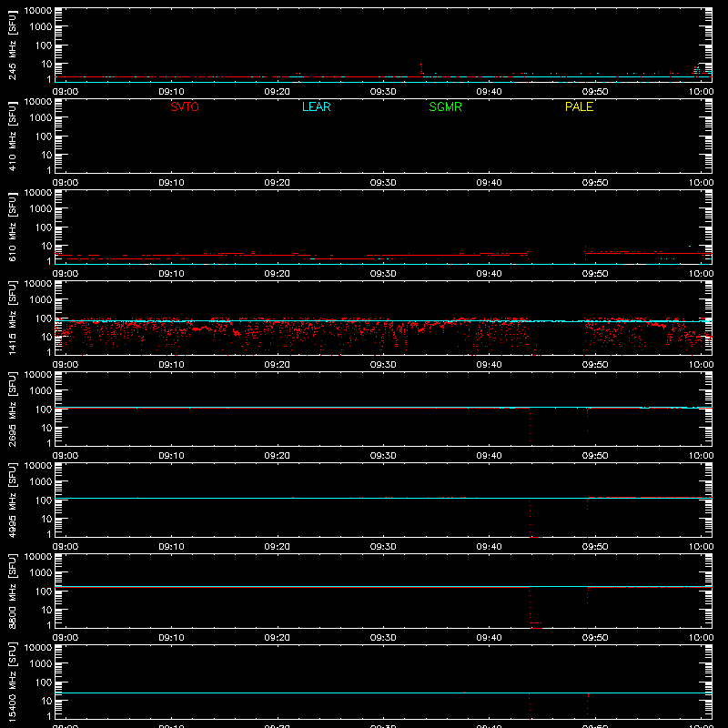Image resolution: width=728 pixels, height=728 pixels.
Task: Select the 245 MHz [SFU] axis title
Action: click(13, 45)
